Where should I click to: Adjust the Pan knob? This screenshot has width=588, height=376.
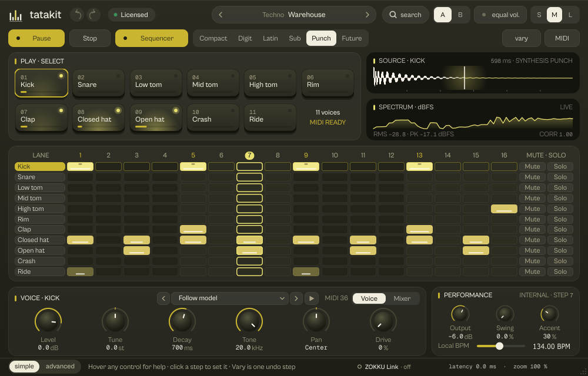click(316, 321)
